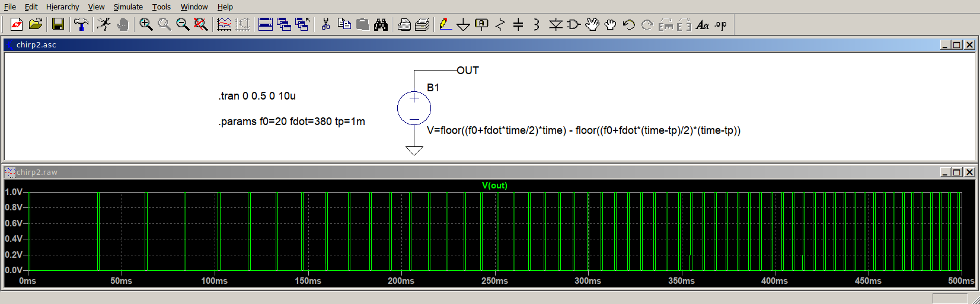Viewport: 980px width, 304px height.
Task: Click the Mirror component icon
Action: (x=684, y=24)
